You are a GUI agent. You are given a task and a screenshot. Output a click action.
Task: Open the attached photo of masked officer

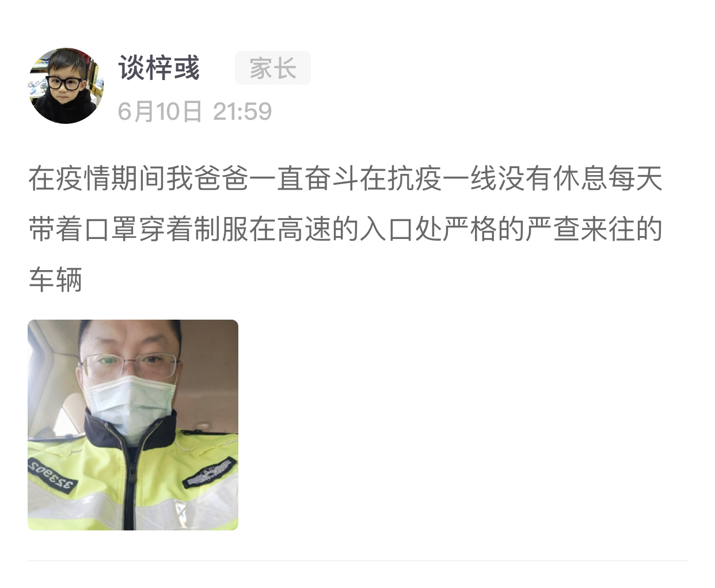click(133, 425)
